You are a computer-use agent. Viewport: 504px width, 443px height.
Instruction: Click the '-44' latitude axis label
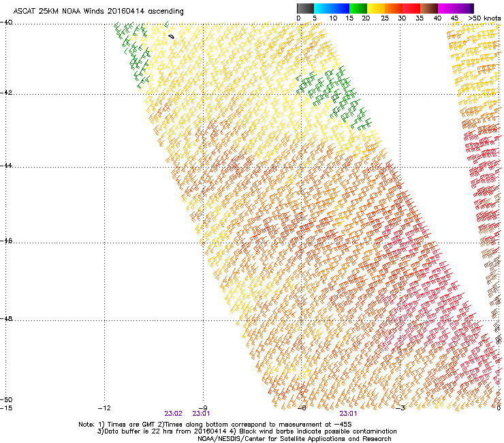click(6, 166)
